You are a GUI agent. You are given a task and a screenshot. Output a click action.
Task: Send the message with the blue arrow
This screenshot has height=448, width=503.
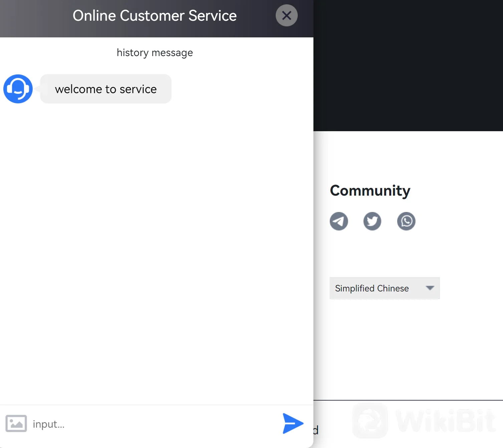293,423
